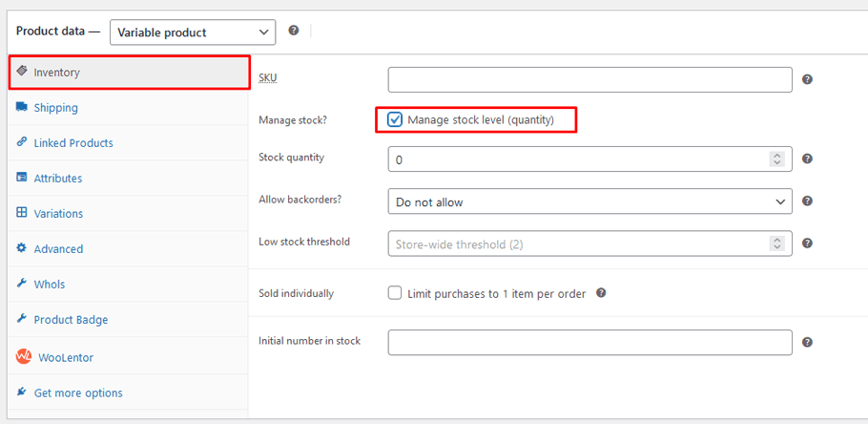Viewport: 868px width, 424px height.
Task: Click the Linked Products chain icon
Action: 22,142
